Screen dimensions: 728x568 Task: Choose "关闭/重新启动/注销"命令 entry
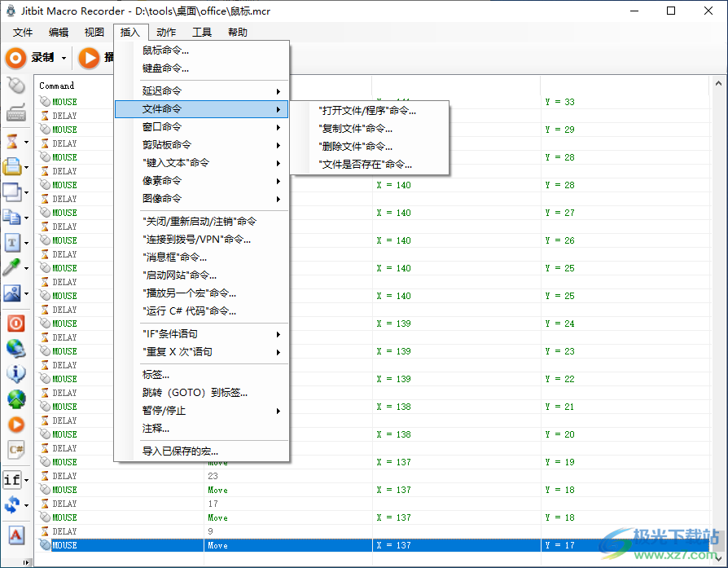[x=201, y=222]
